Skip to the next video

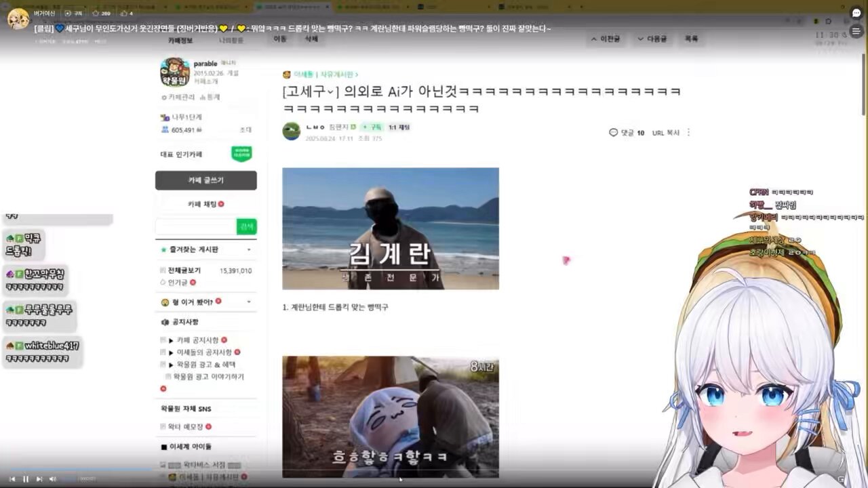pos(39,479)
